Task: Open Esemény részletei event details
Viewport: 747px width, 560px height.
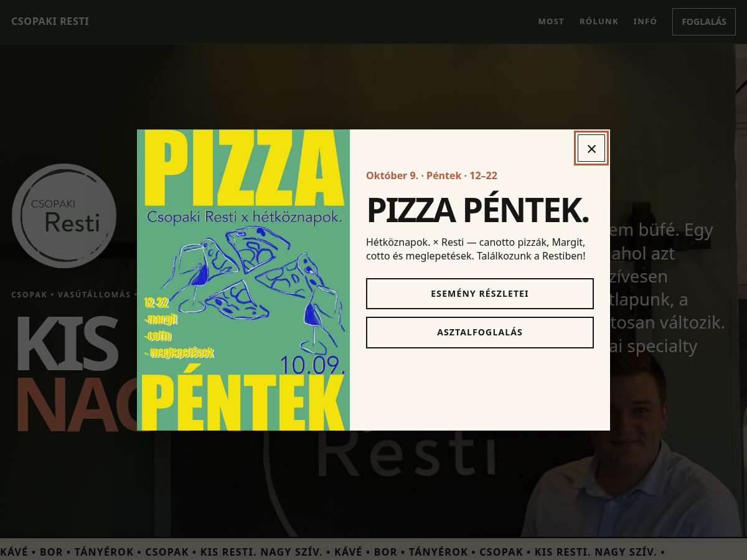Action: 479,294
